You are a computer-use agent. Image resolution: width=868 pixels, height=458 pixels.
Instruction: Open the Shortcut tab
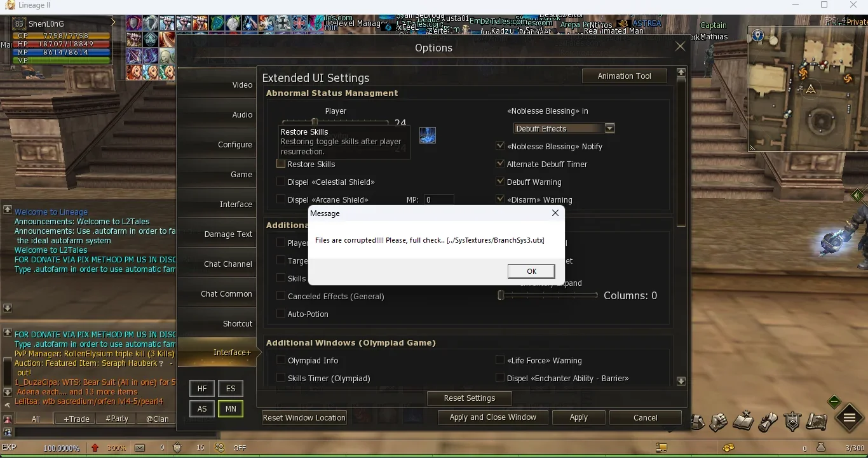click(x=217, y=323)
